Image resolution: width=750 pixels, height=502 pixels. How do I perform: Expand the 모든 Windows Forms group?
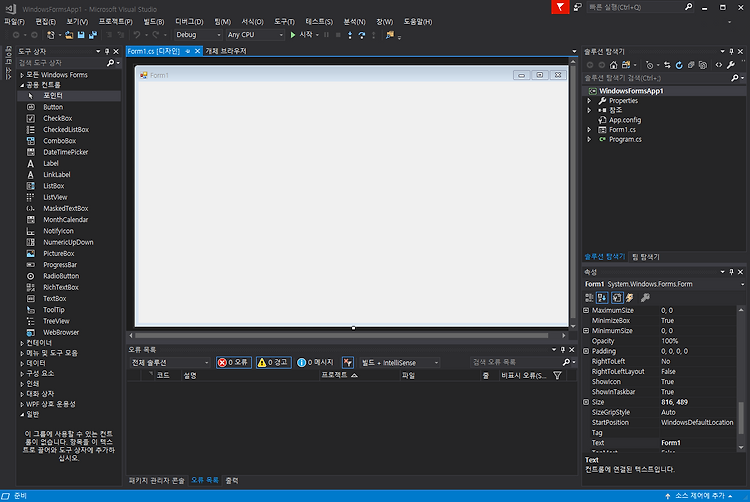pyautogui.click(x=22, y=75)
